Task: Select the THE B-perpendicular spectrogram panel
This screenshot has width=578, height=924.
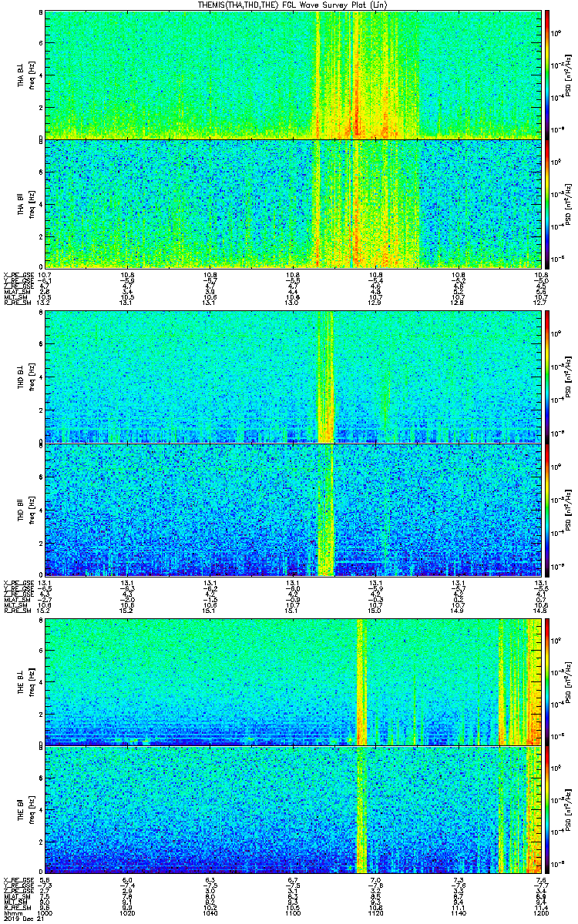Action: [x=293, y=681]
